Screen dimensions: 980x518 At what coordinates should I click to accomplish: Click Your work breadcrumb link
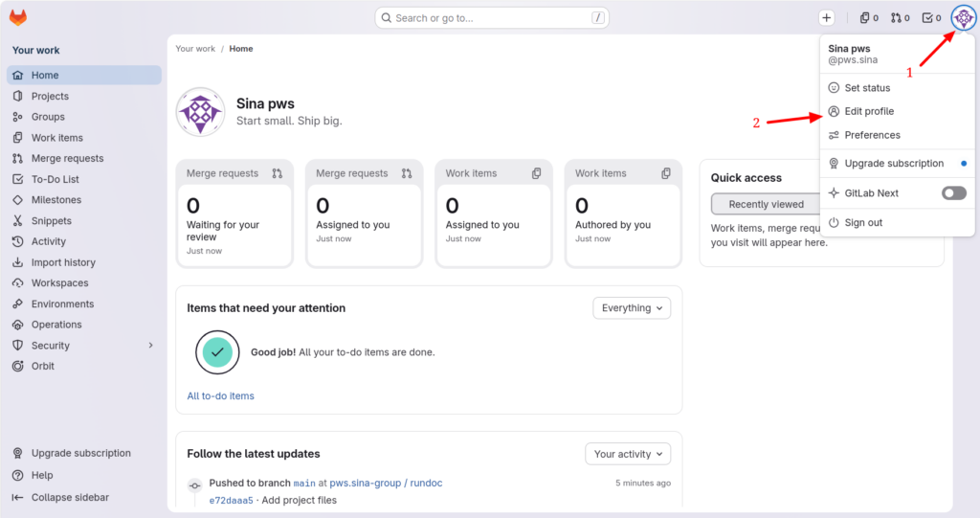[195, 49]
